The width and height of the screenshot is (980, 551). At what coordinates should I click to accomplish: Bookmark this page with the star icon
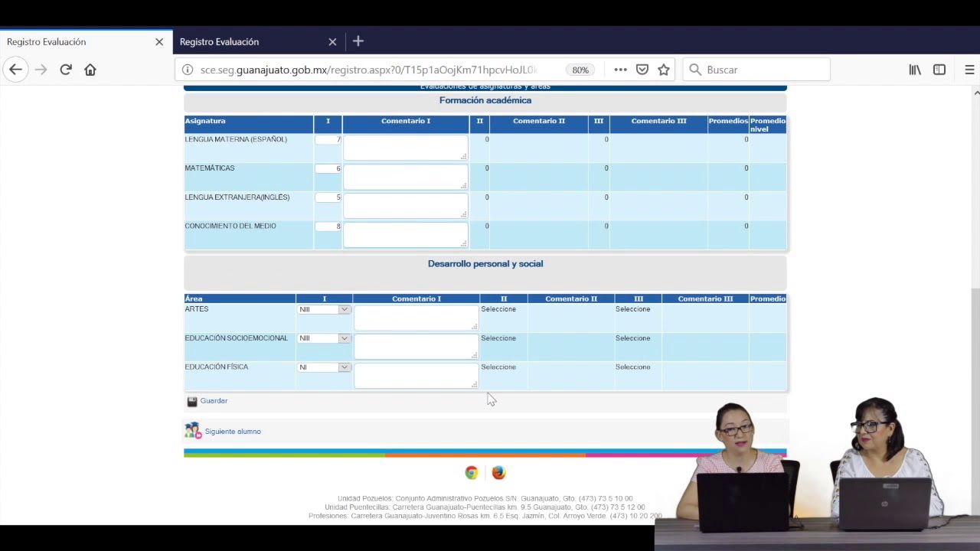664,70
